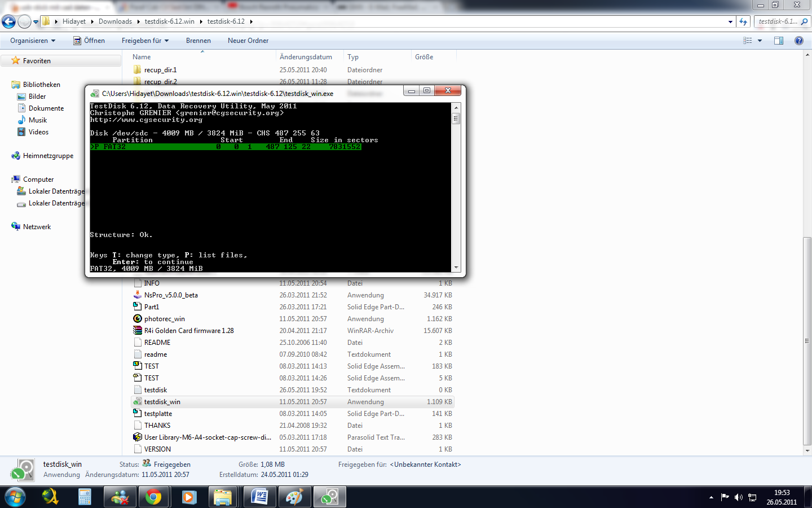The width and height of the screenshot is (812, 508).
Task: Click the testdisk_win.exe console title bar icon
Action: [95, 93]
